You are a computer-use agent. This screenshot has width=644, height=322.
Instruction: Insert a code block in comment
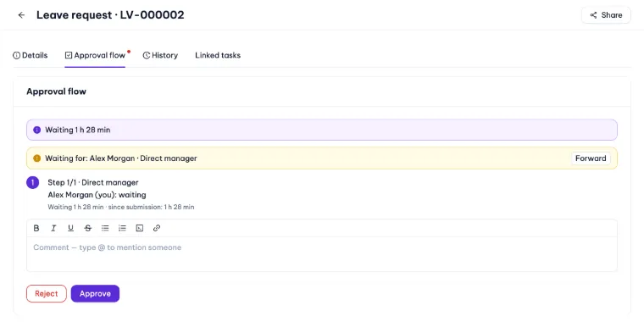[140, 228]
